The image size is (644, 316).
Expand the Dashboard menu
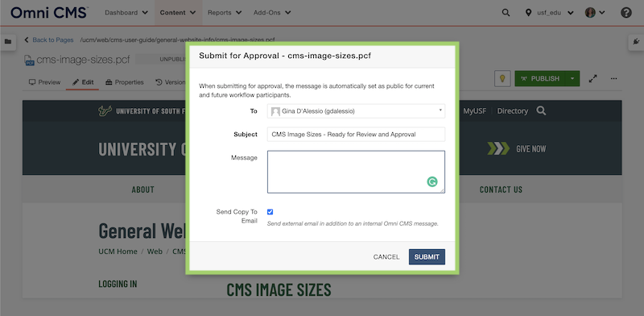pyautogui.click(x=126, y=13)
